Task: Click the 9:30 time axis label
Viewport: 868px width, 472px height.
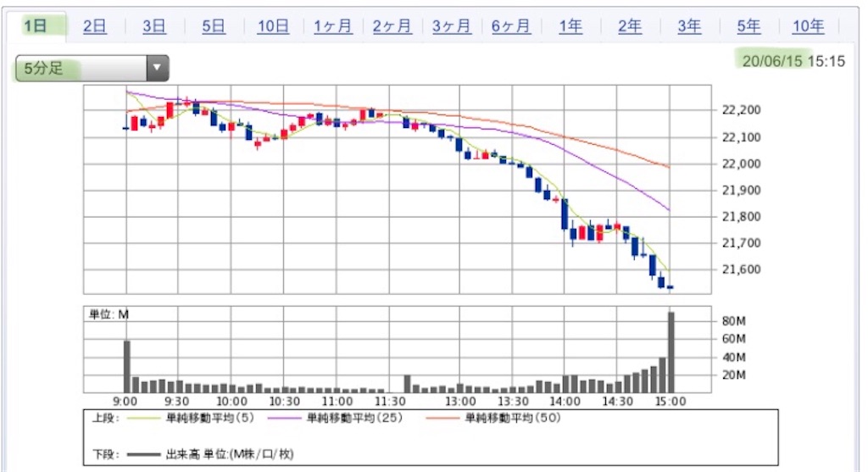Action: pos(176,402)
